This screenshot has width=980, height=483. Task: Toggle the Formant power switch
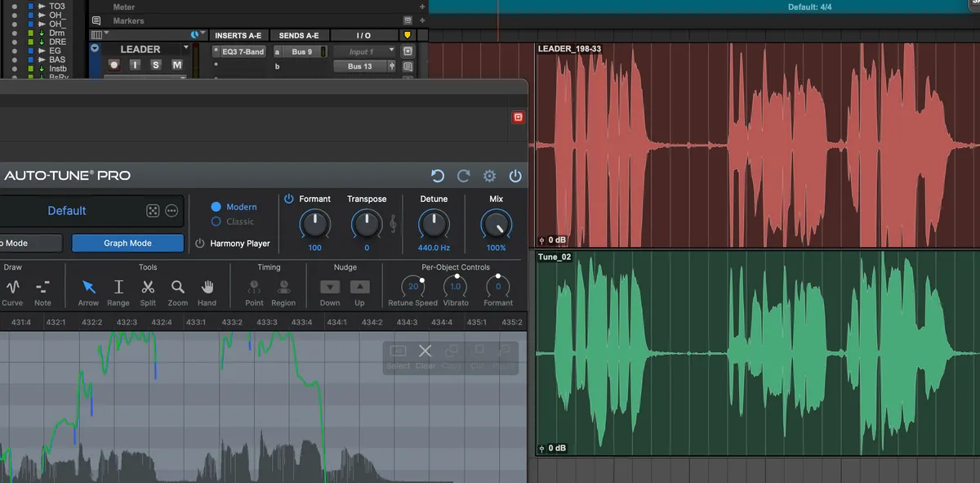pos(289,199)
